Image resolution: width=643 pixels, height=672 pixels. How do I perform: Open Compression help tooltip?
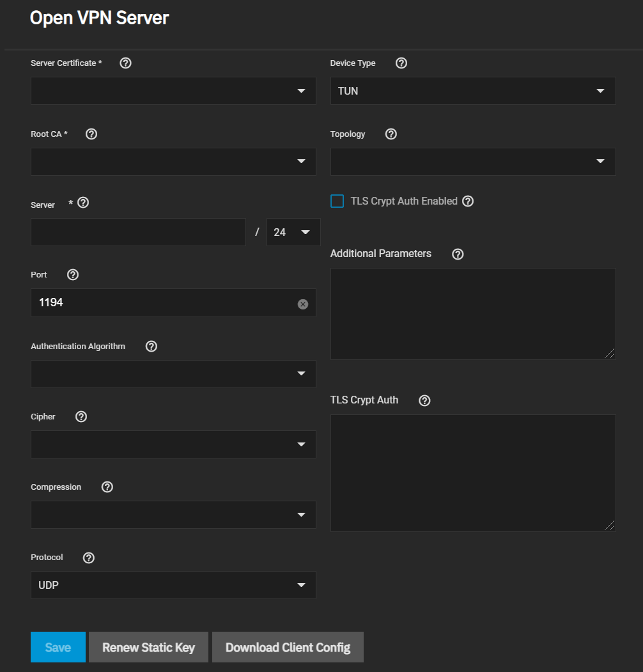[107, 487]
